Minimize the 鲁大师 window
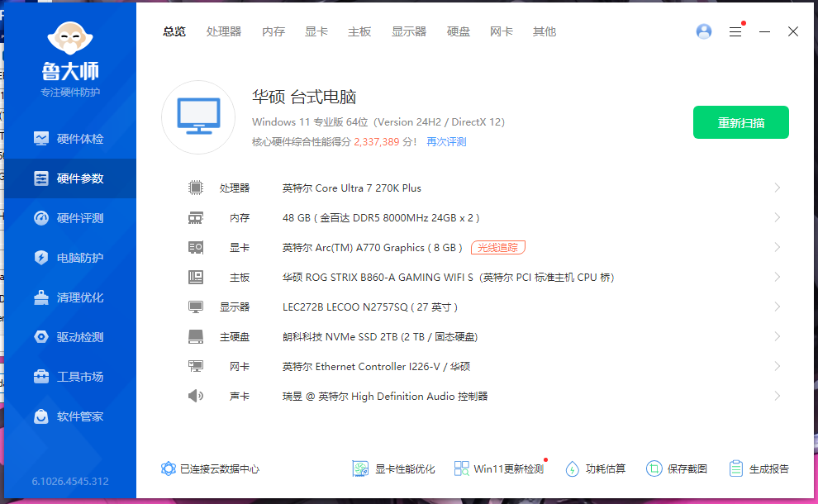 pos(765,32)
